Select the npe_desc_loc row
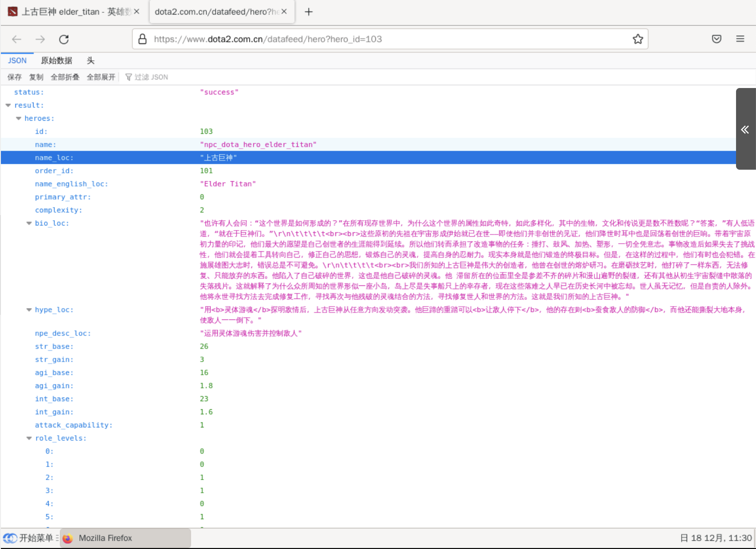The width and height of the screenshot is (756, 549). (x=378, y=333)
